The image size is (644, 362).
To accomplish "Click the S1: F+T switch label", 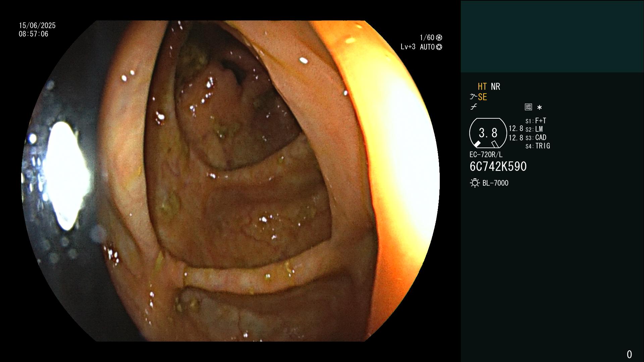I will (x=536, y=121).
